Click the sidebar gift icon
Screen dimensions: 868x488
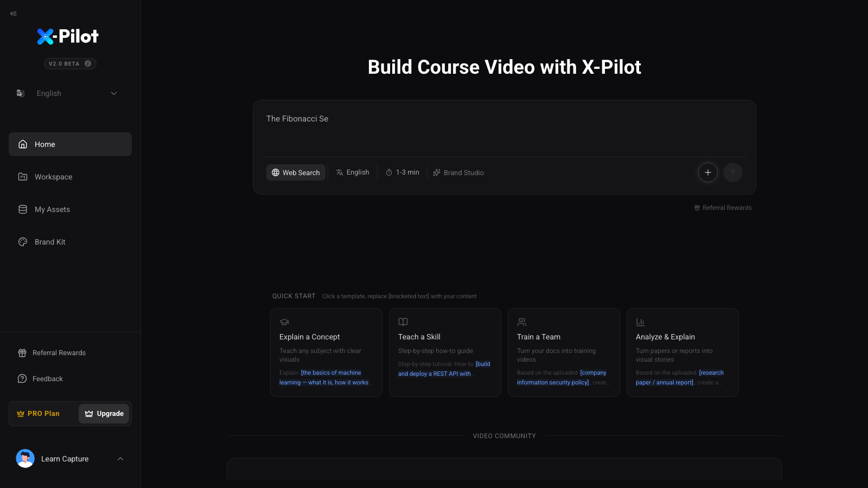(22, 353)
